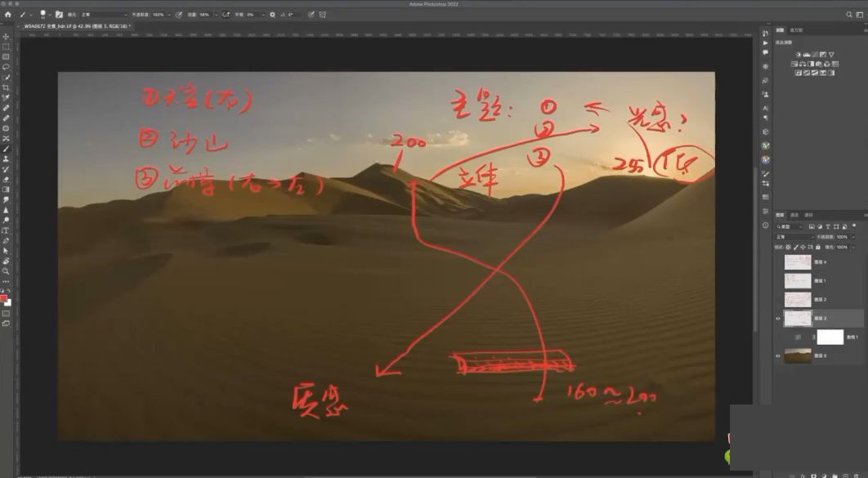Show layer 图层 4 via visibility box
Screen dimensions: 868x478
pyautogui.click(x=778, y=261)
